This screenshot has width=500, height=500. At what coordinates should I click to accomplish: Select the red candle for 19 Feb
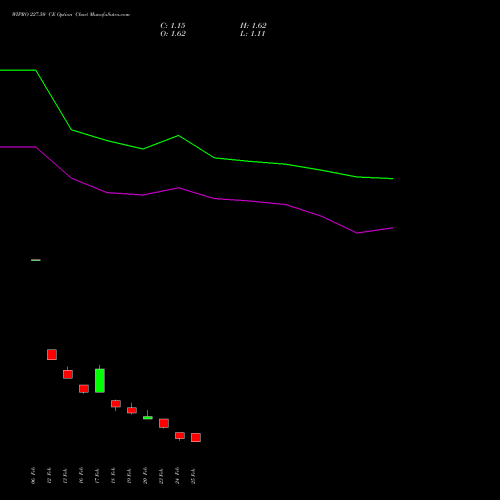pyautogui.click(x=132, y=410)
